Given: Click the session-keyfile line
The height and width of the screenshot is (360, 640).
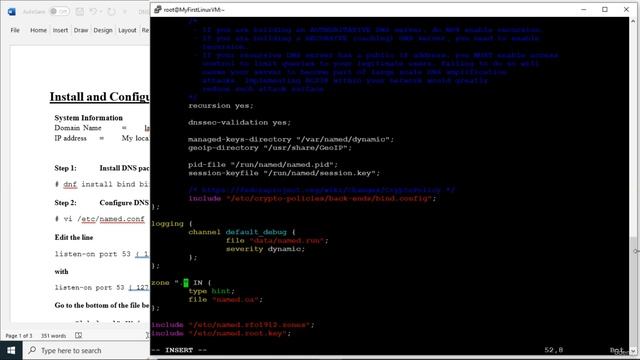Looking at the screenshot, I should [x=284, y=173].
